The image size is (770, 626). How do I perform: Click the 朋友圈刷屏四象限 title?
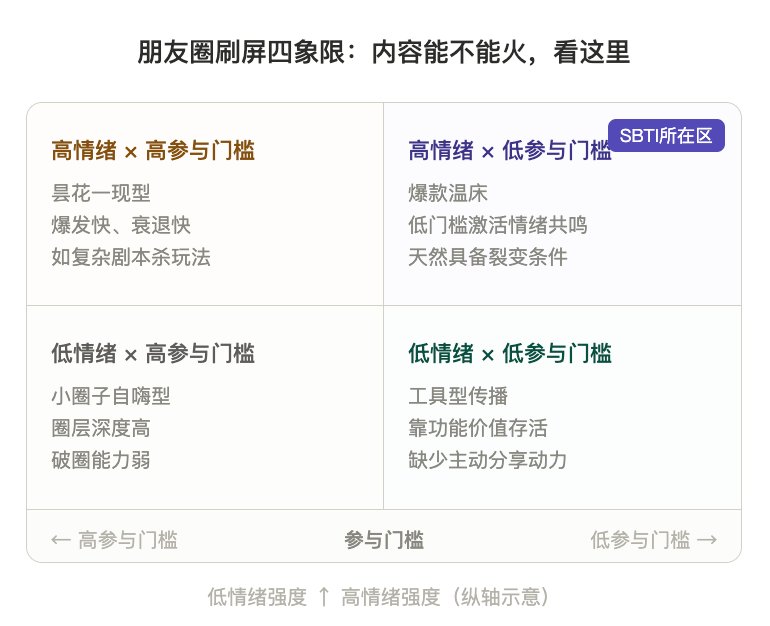384,52
